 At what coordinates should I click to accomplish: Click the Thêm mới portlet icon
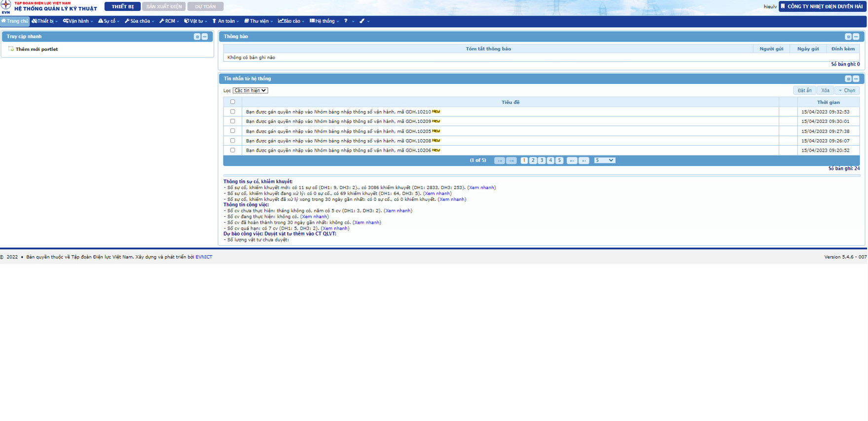point(11,49)
